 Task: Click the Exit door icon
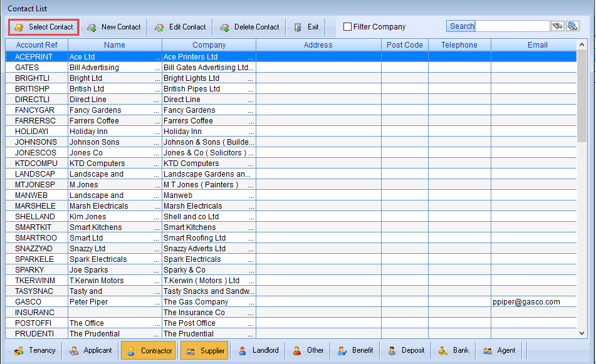(298, 28)
